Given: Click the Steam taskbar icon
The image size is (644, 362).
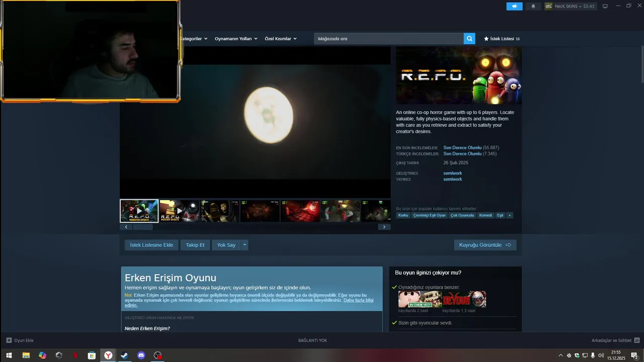Looking at the screenshot, I should [x=124, y=355].
